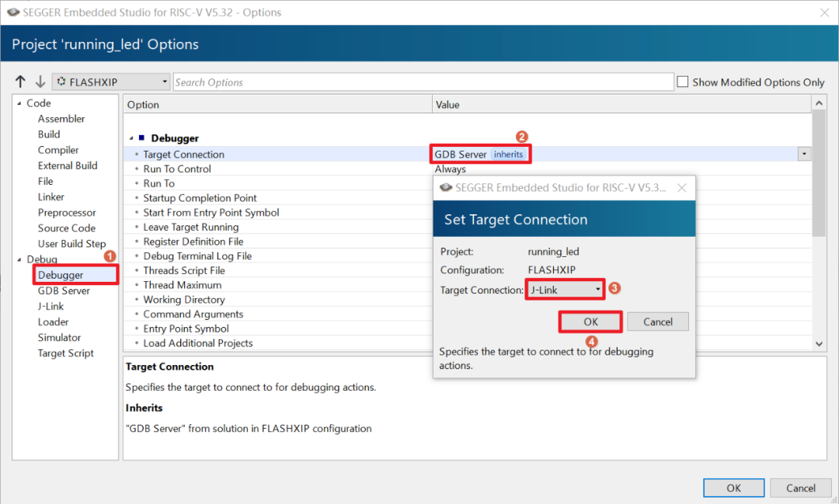Click OK in the project Options window

(733, 488)
